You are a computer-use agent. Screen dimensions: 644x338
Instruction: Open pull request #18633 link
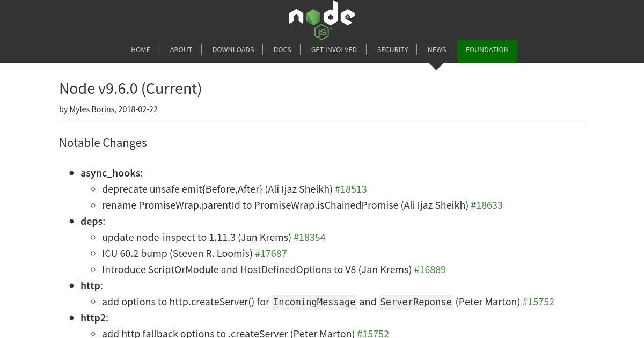click(x=487, y=205)
